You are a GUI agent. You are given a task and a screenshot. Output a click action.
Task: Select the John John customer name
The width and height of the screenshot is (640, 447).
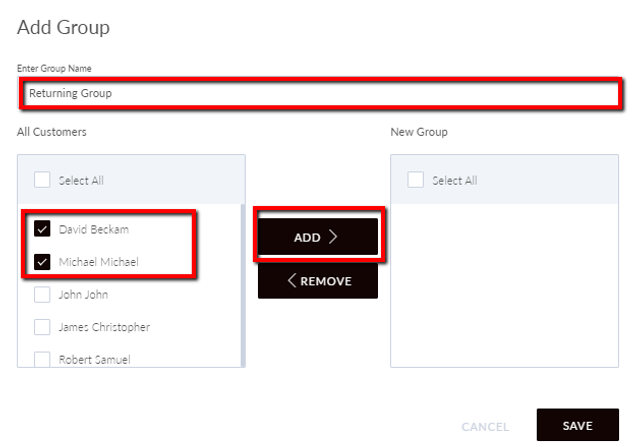83,294
